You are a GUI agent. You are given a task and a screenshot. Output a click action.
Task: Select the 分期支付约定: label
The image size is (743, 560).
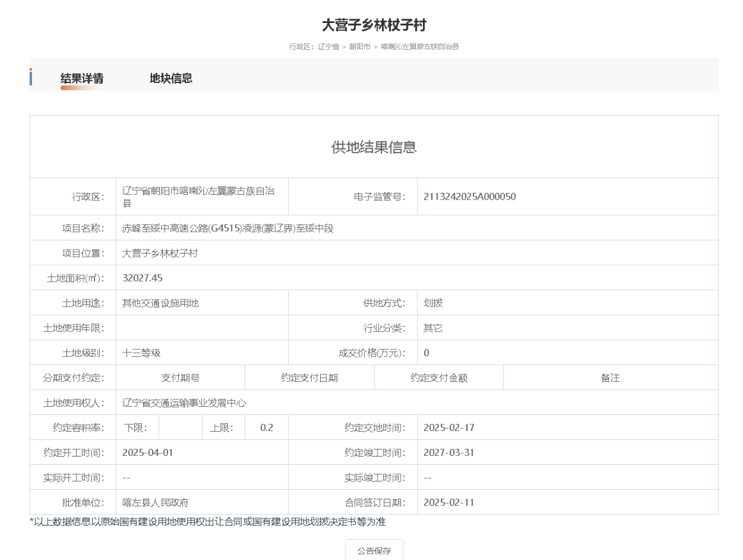73,377
